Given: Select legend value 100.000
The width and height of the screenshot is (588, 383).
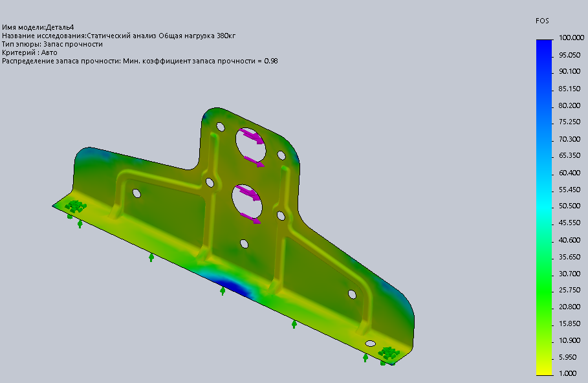Looking at the screenshot, I should 571,38.
